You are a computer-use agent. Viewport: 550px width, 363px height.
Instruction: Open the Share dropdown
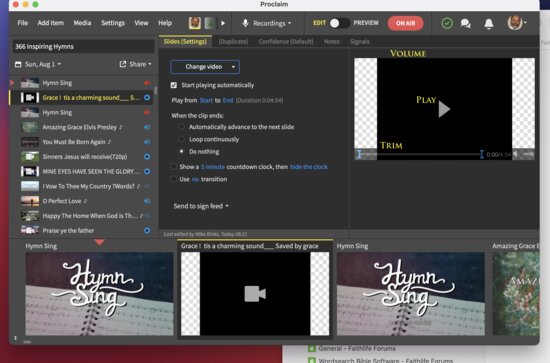click(x=135, y=64)
